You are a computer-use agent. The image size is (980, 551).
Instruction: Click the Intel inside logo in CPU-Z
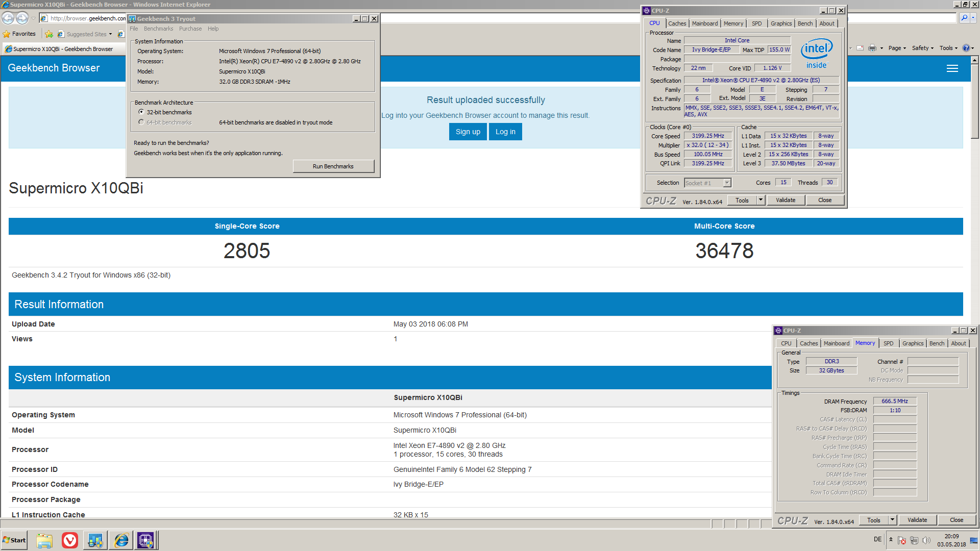pyautogui.click(x=817, y=54)
